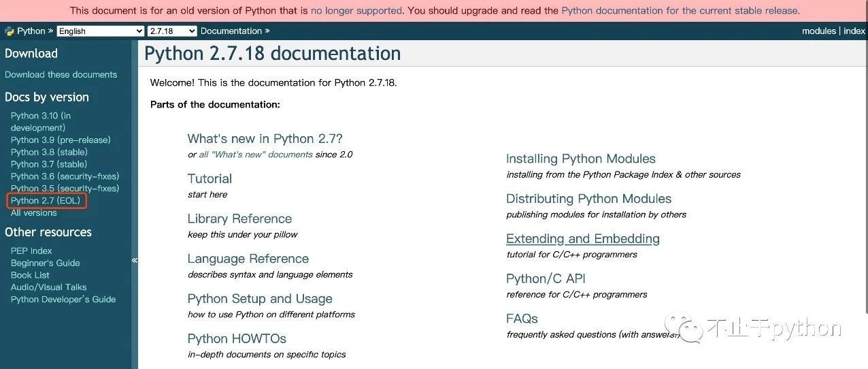Open Python 3.5 (security-fixes) docs
The image size is (868, 369).
pos(65,189)
